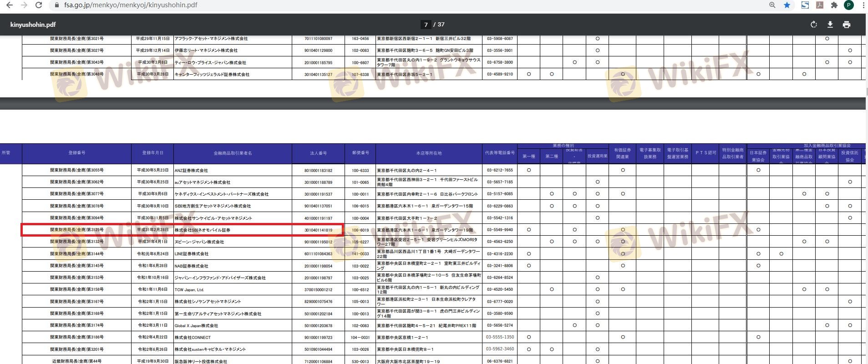Image resolution: width=868 pixels, height=364 pixels.
Task: Open the profile P avatar menu
Action: click(x=849, y=5)
